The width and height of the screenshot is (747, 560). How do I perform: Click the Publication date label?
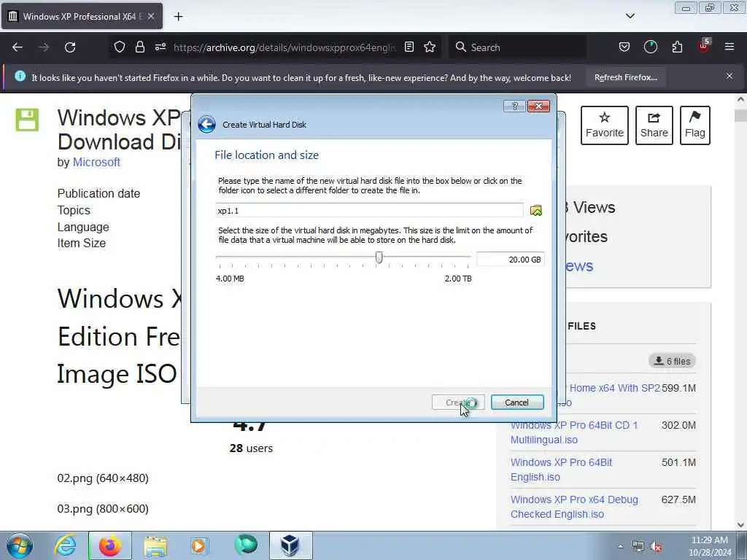click(98, 194)
